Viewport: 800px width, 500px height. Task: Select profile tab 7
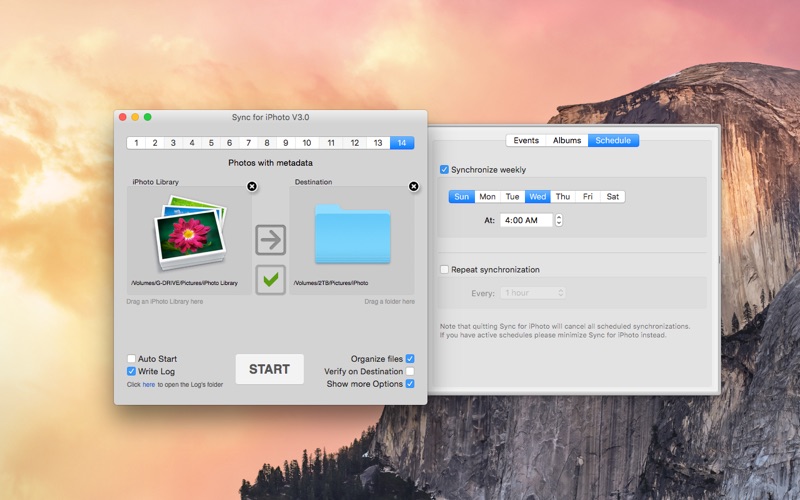pos(248,143)
